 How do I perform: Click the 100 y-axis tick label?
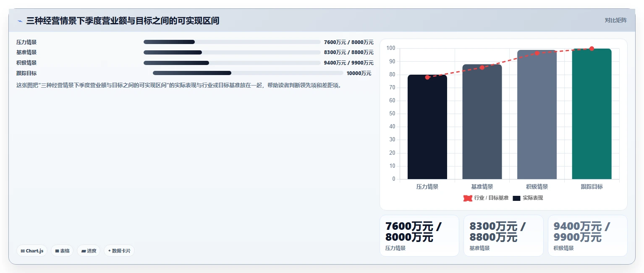click(391, 48)
